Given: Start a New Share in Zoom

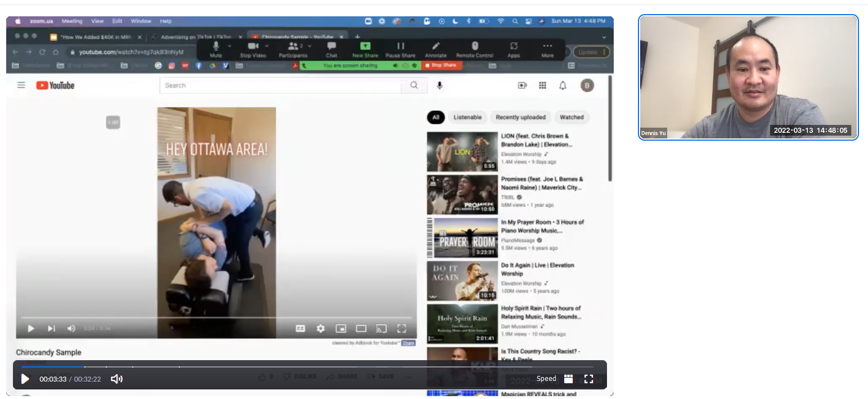Looking at the screenshot, I should point(365,49).
